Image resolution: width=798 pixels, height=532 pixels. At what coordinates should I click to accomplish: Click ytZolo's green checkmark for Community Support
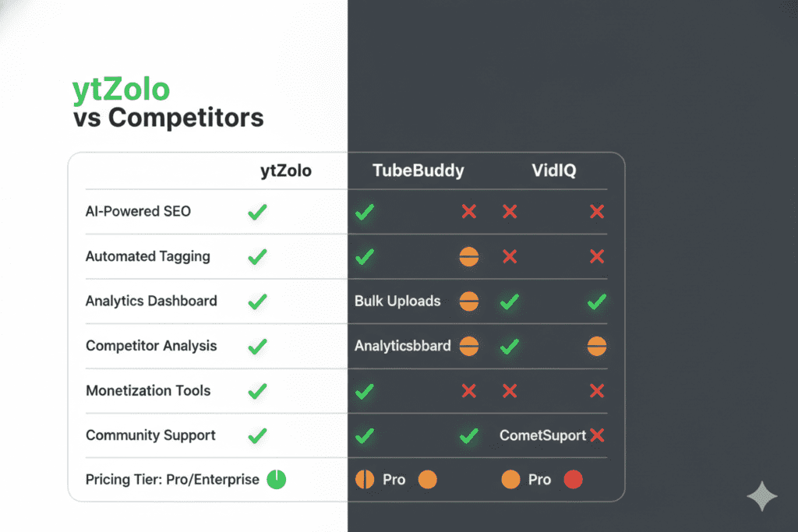[257, 435]
